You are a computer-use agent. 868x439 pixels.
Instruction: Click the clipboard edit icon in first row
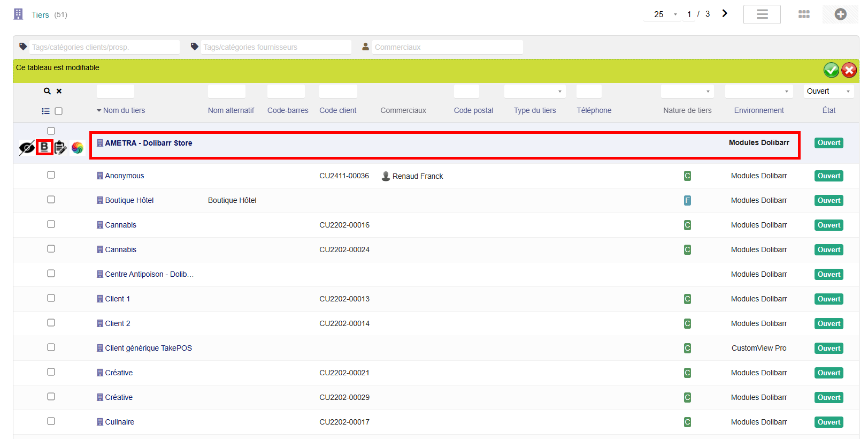coord(60,148)
